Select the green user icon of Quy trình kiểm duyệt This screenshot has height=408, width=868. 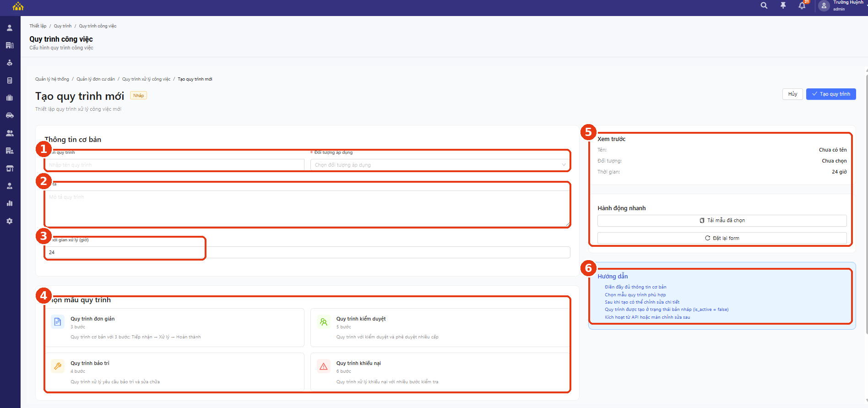click(324, 322)
